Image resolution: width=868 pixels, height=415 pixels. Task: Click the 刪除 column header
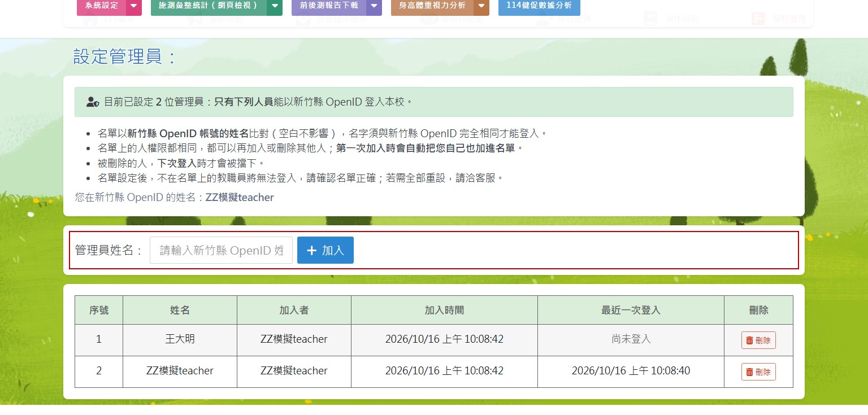coord(758,310)
